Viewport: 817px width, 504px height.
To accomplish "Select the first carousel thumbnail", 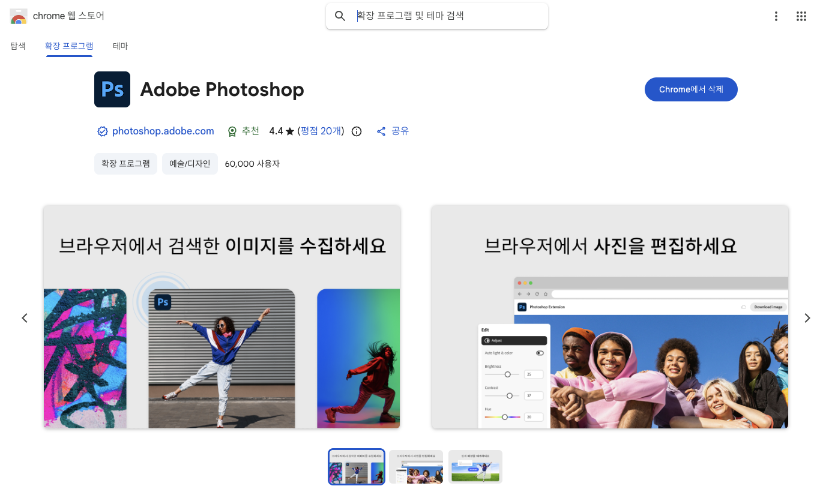I will coord(357,467).
